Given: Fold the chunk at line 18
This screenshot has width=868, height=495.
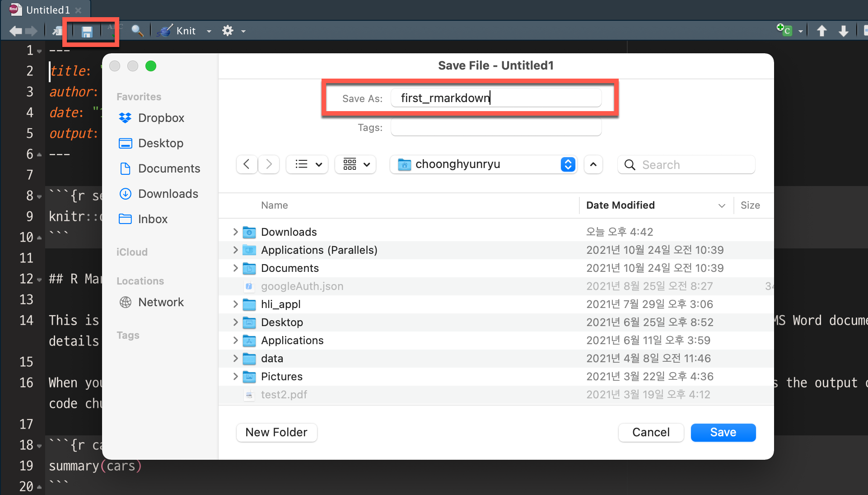Looking at the screenshot, I should [39, 446].
